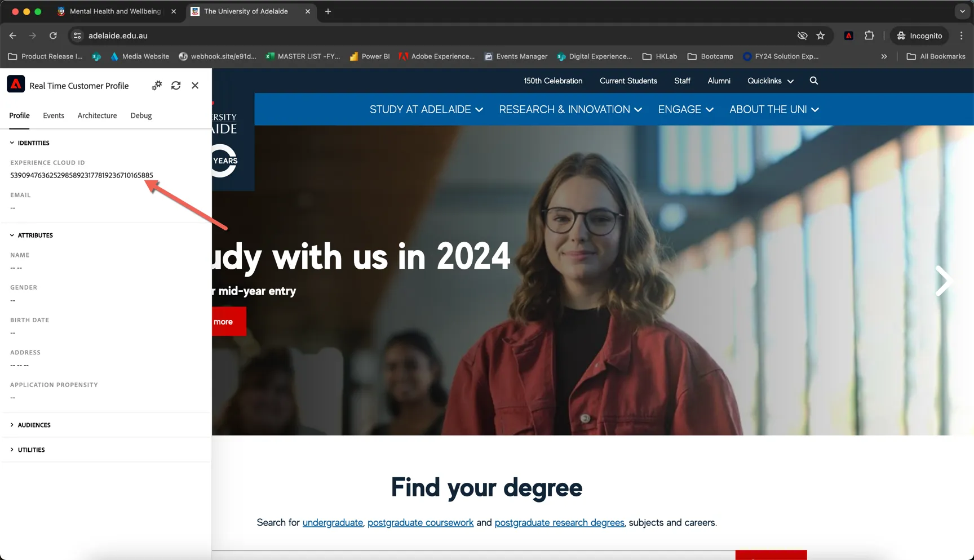The image size is (974, 560).
Task: Expand the Utilities section
Action: 28,450
